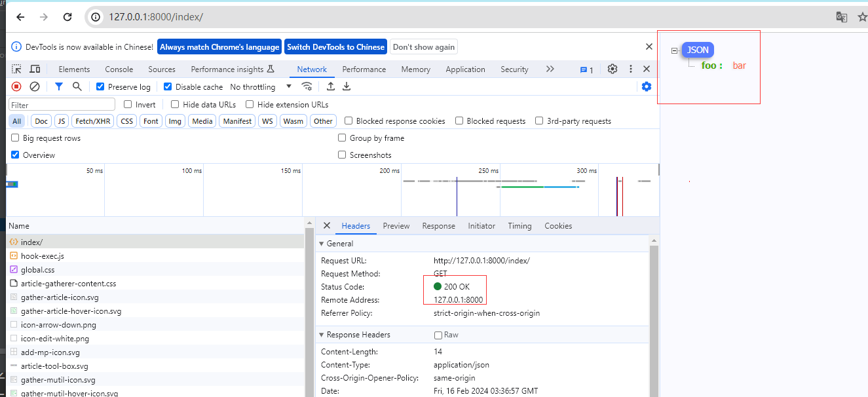868x397 pixels.
Task: Activate the inspect element selector icon
Action: [x=16, y=69]
